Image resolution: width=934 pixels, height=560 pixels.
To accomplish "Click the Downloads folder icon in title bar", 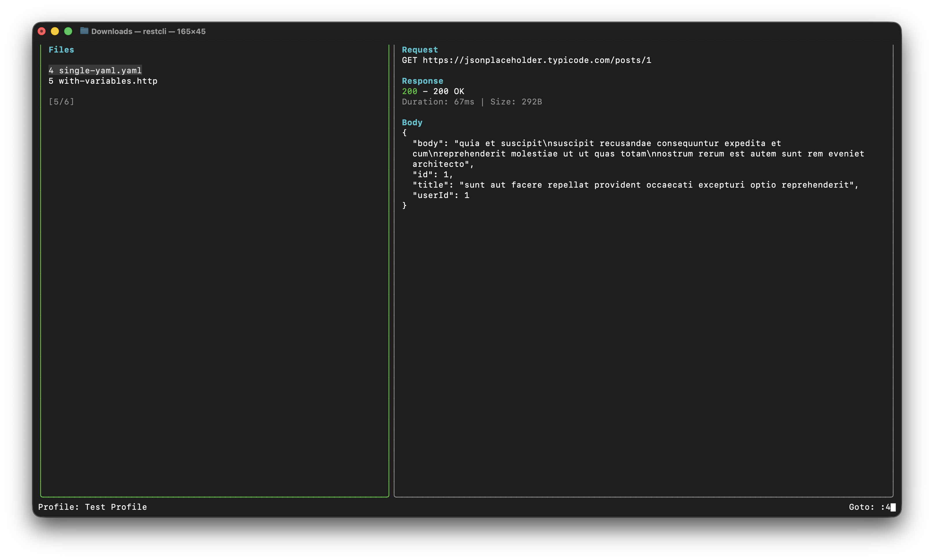I will pos(84,31).
